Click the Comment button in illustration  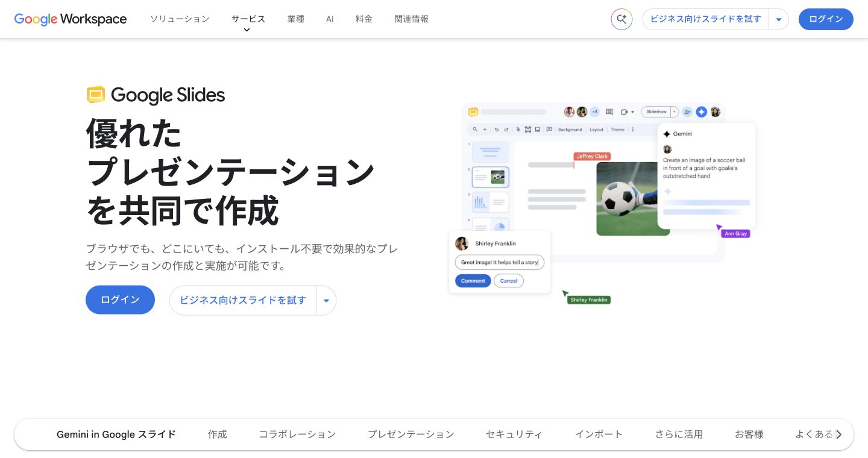[473, 281]
